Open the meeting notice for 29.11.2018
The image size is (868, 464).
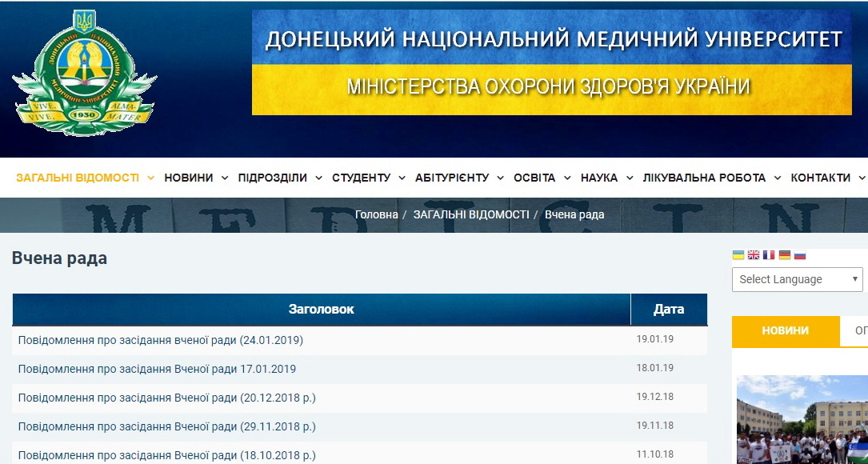point(166,426)
